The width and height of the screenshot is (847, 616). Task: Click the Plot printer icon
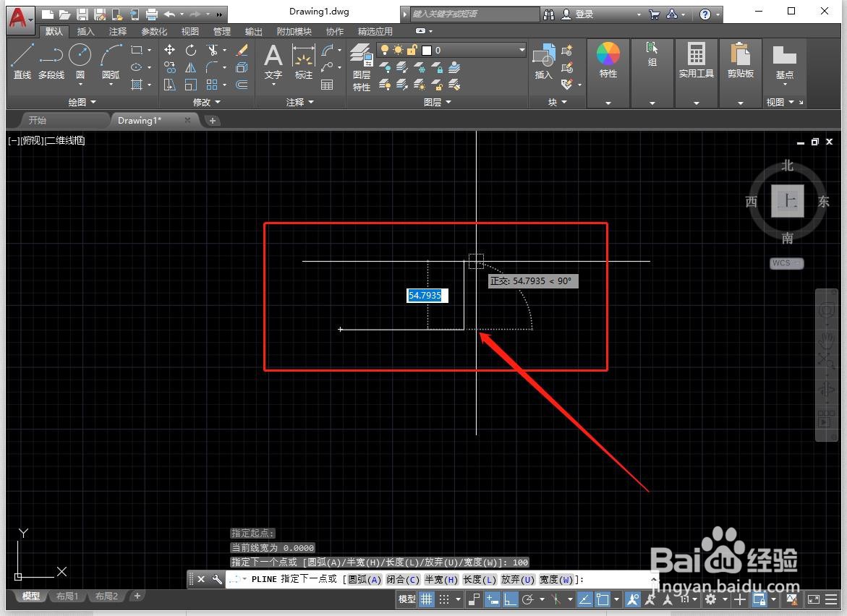152,14
